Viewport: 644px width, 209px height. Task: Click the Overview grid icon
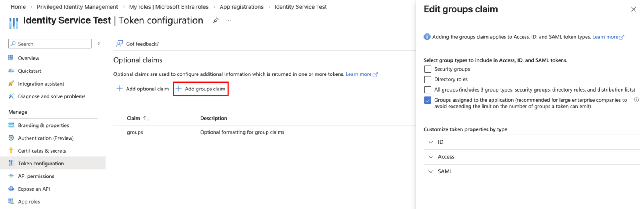click(x=11, y=58)
